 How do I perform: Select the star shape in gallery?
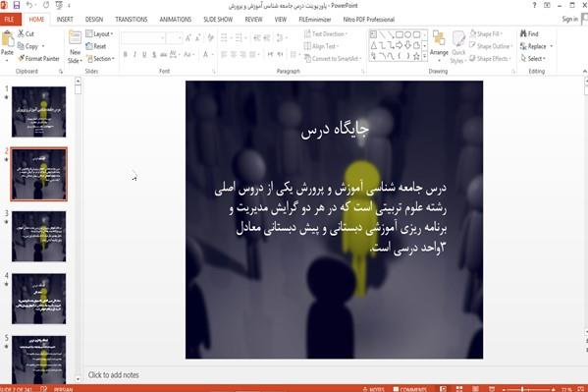pos(416,56)
